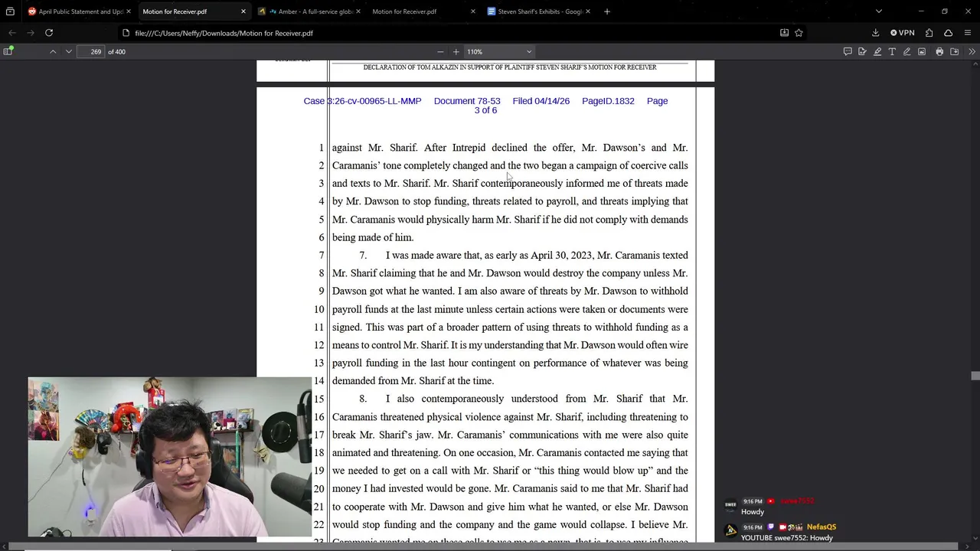Close the Amber tab
The height and width of the screenshot is (551, 980).
pyautogui.click(x=358, y=11)
